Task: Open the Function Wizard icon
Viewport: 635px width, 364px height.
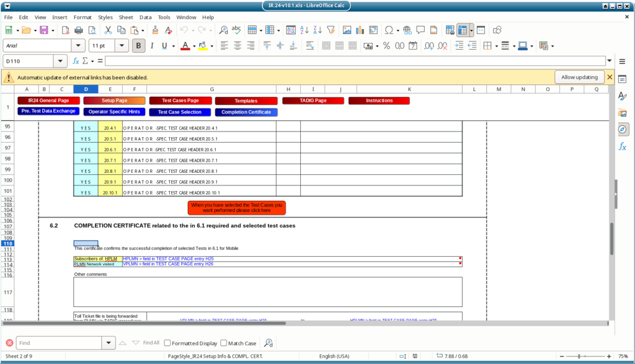Action: [x=76, y=61]
